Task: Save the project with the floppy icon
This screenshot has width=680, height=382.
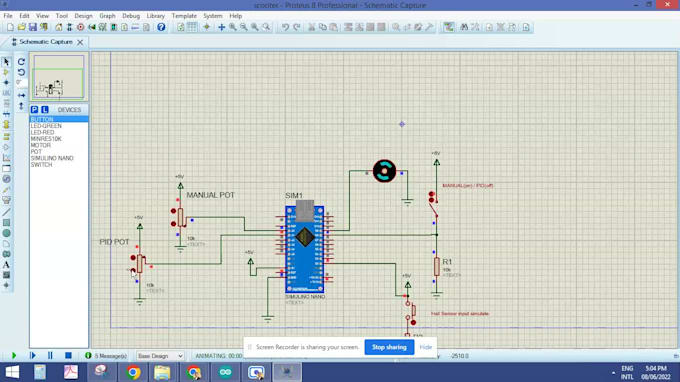Action: tap(33, 27)
